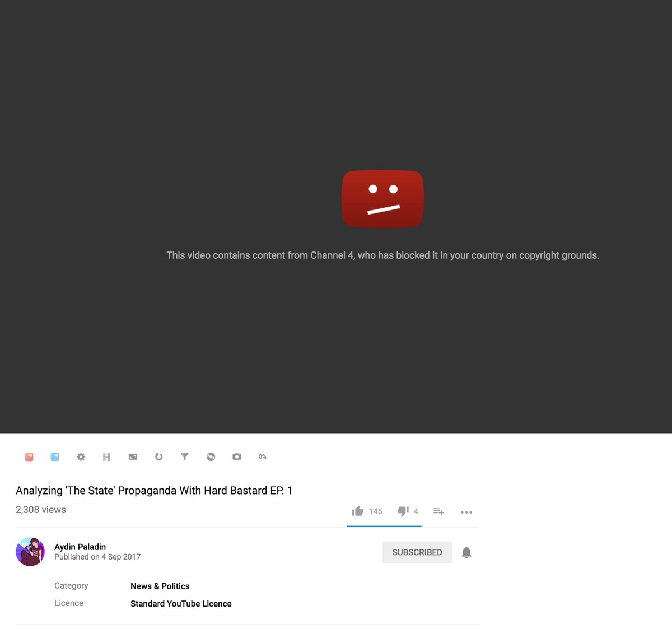Dislike the video with thumbs down
The height and width of the screenshot is (629, 672).
[403, 511]
